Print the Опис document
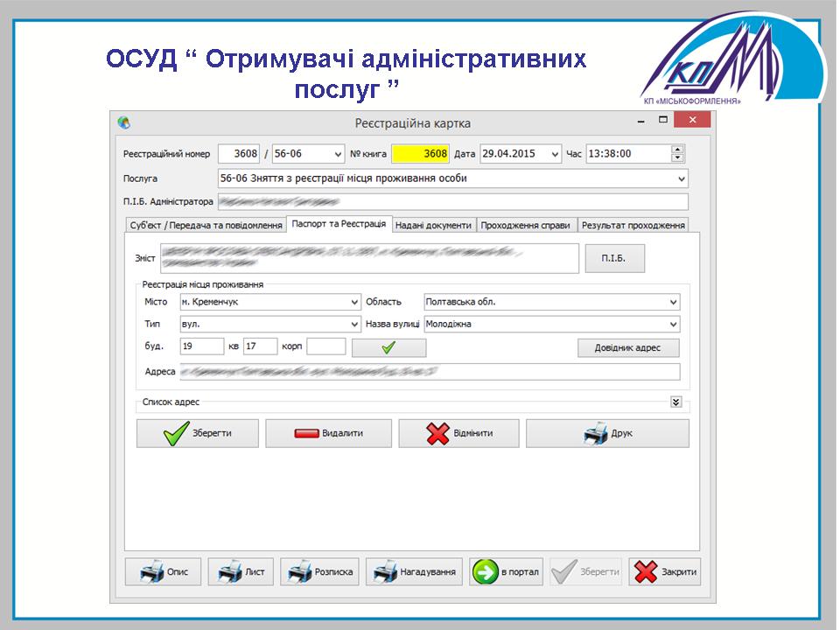This screenshot has height=630, width=840. pos(163,572)
